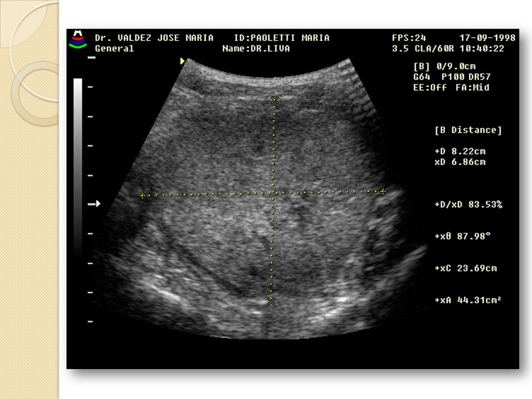Click the area +xA 44.31cm²
Viewport: 532px width, 399px height.
click(x=468, y=300)
